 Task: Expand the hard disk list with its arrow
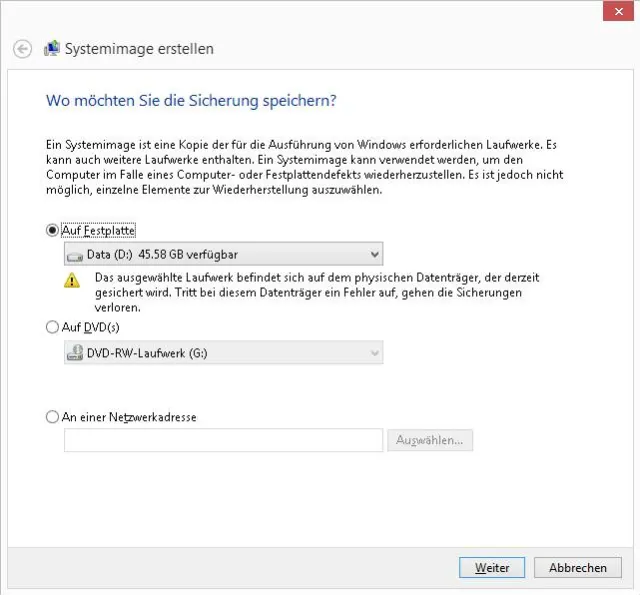coord(374,255)
